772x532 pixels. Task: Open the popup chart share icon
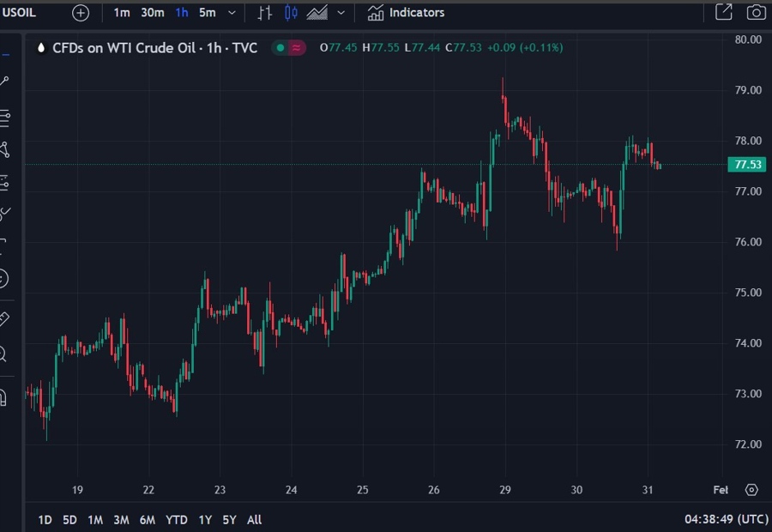[723, 12]
